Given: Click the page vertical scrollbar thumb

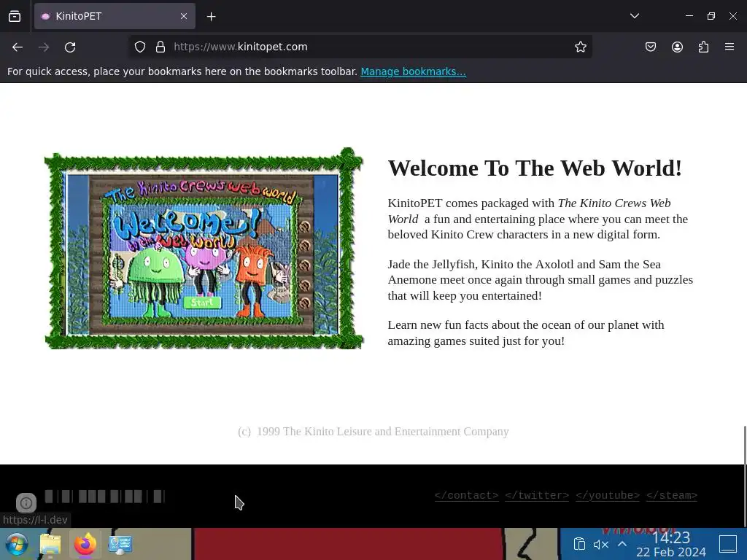Looking at the screenshot, I should coord(745,476).
